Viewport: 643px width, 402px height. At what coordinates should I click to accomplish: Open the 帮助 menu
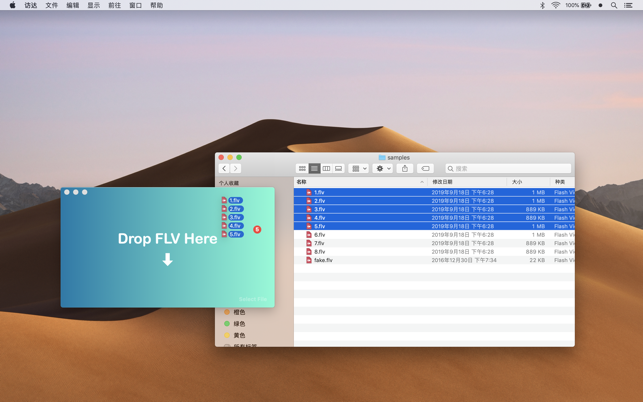click(x=157, y=5)
